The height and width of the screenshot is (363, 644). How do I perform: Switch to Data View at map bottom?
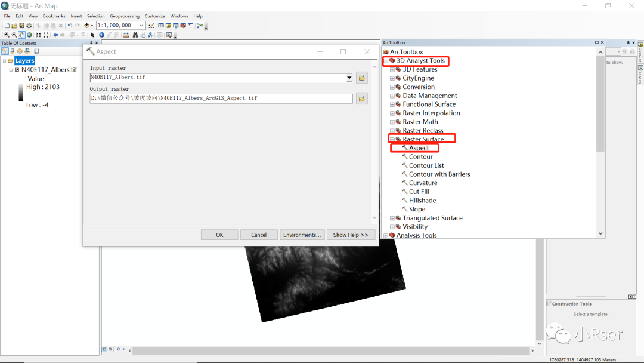[105, 349]
